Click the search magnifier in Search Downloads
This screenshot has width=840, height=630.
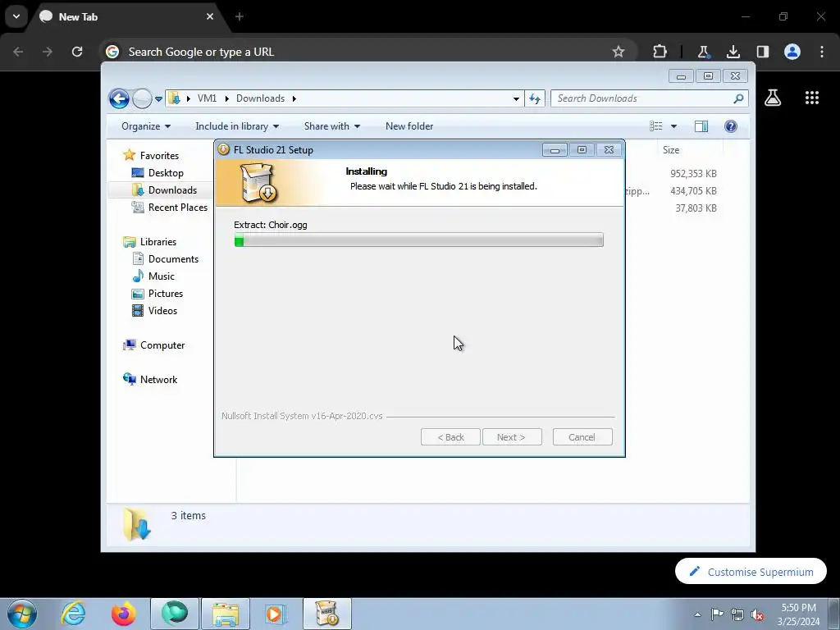[738, 98]
